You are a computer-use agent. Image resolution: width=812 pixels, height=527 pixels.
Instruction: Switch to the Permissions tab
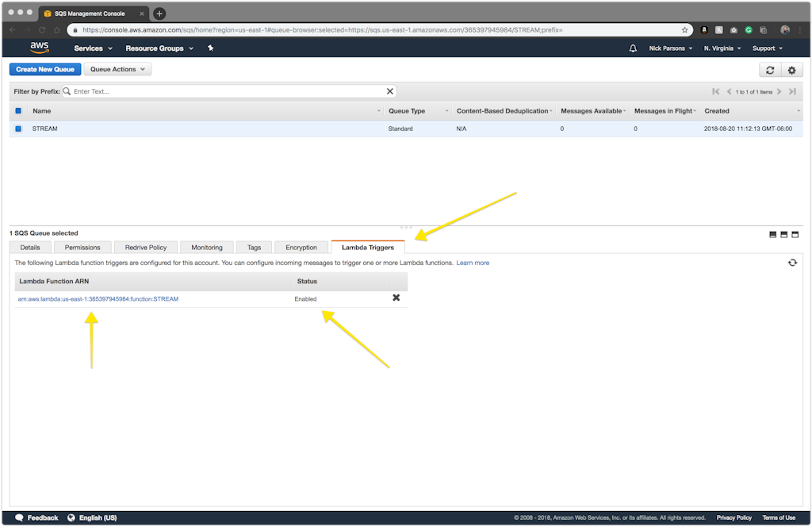[82, 248]
